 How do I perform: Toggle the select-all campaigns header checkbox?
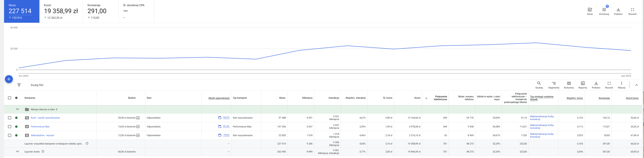coord(10,98)
